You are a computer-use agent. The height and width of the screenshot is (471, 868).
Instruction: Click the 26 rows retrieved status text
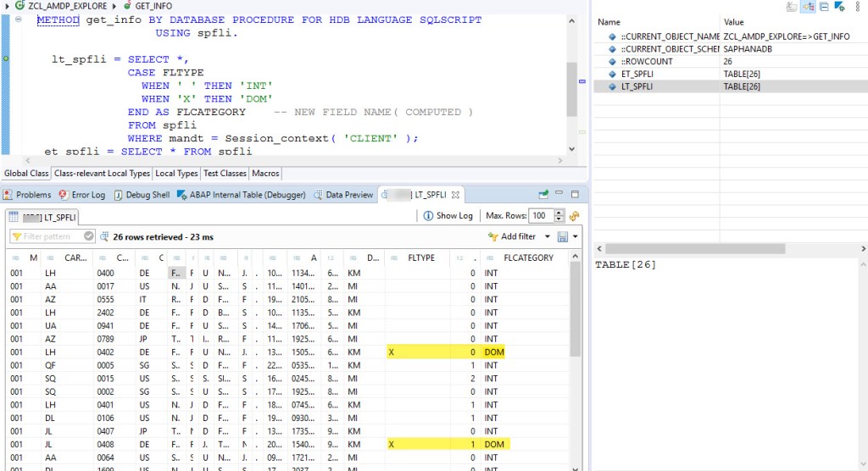pos(163,237)
